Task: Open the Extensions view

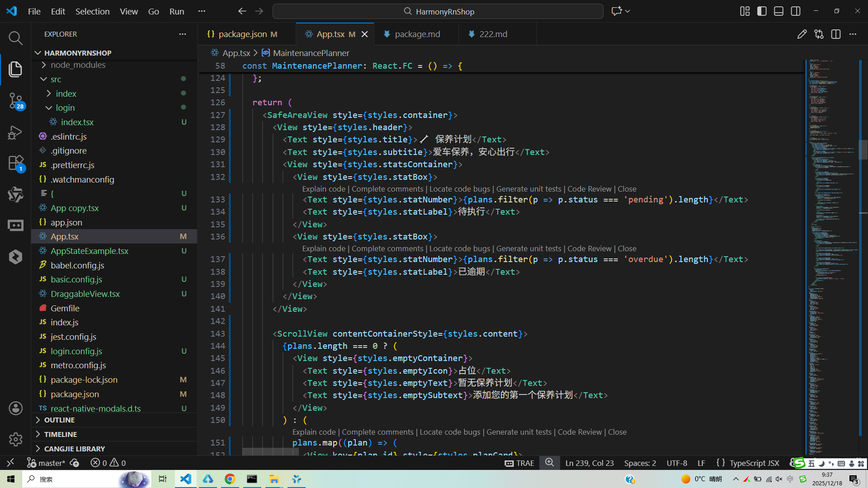Action: coord(15,163)
